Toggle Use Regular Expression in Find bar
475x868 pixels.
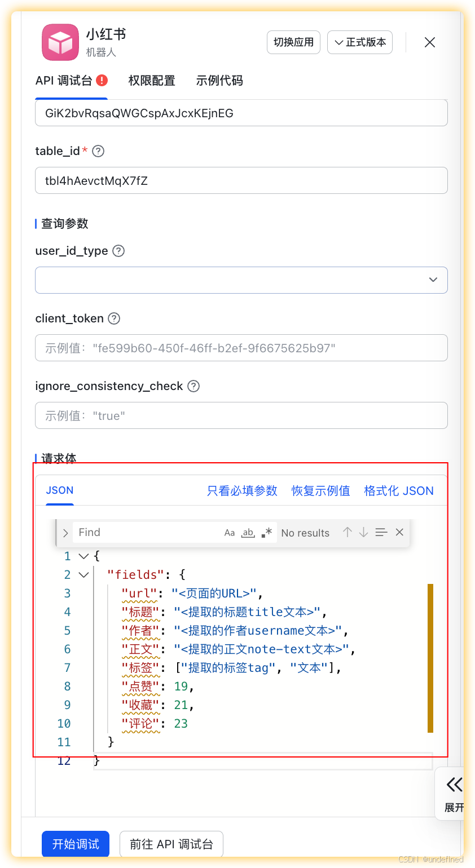click(267, 533)
